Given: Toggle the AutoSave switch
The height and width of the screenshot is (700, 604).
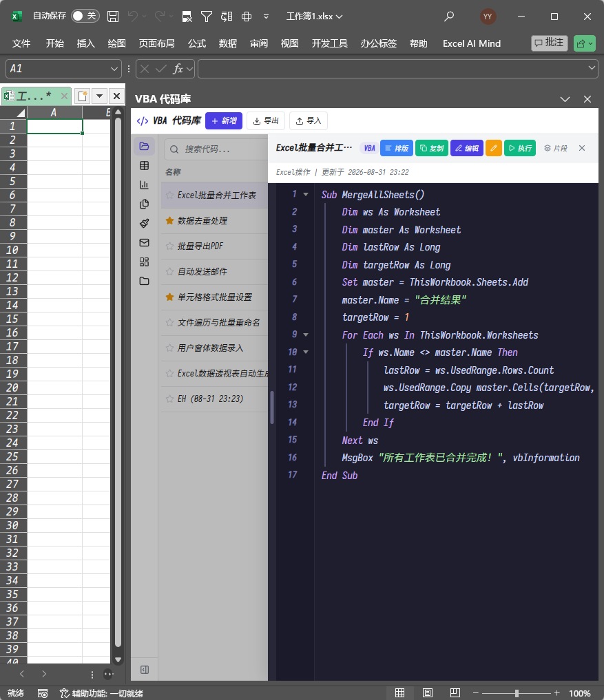Looking at the screenshot, I should 85,16.
